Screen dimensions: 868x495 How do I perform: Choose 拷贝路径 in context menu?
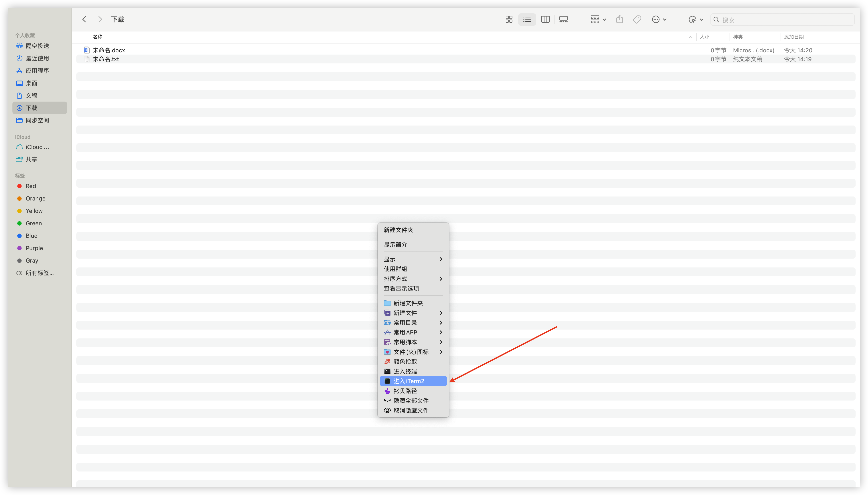405,391
